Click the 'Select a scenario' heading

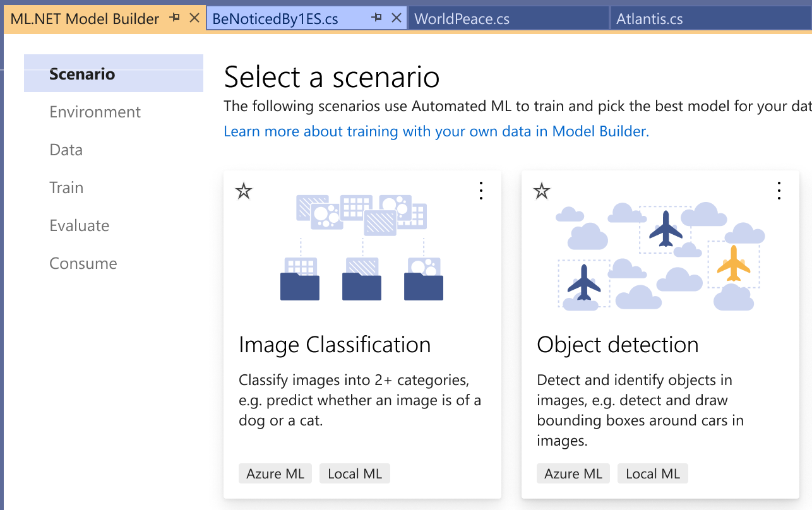[331, 78]
